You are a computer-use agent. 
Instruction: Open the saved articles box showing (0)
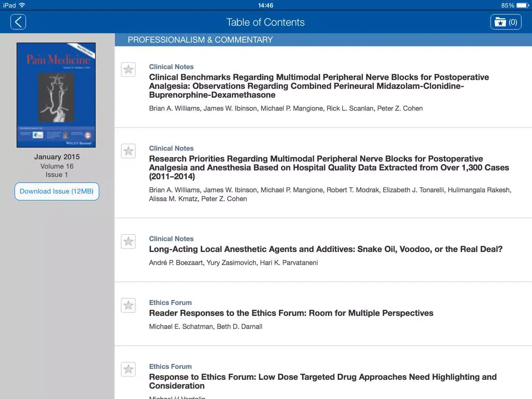pos(506,22)
